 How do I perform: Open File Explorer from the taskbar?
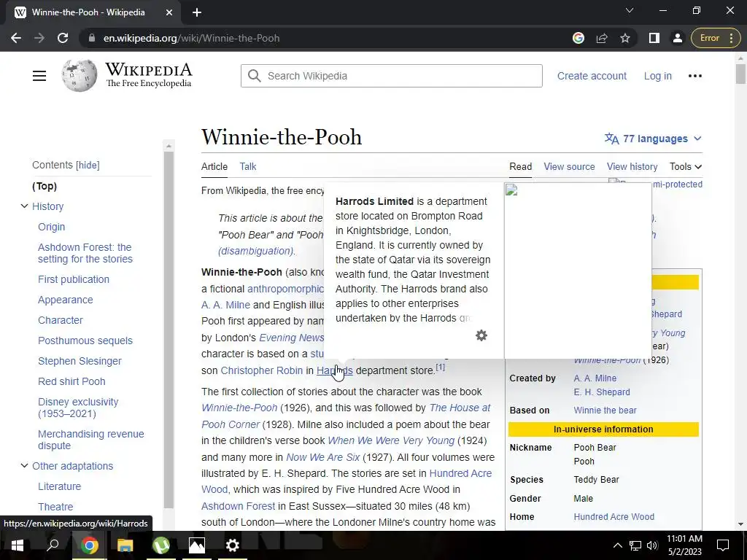click(x=125, y=545)
